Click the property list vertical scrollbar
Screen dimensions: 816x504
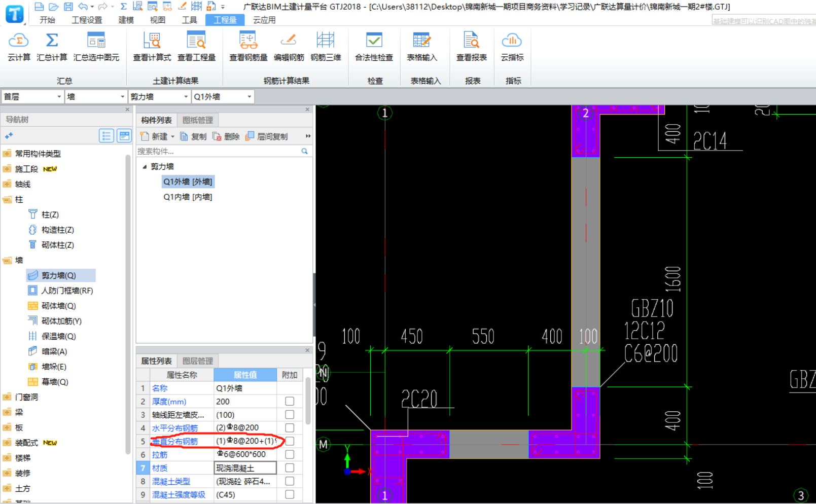[307, 401]
